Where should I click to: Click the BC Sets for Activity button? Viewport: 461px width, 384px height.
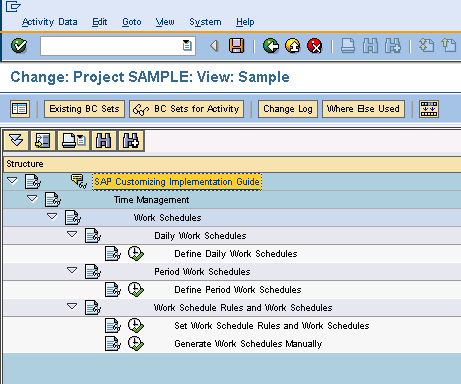click(x=186, y=109)
